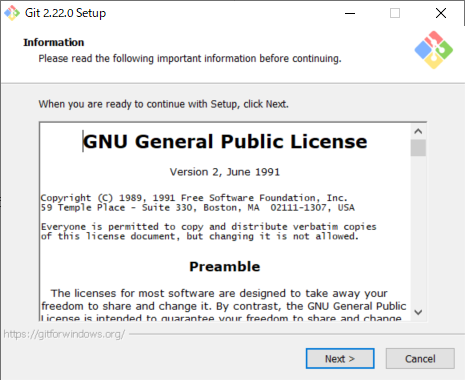The width and height of the screenshot is (465, 380).
Task: Click the Git logo in the header
Action: tap(433, 50)
